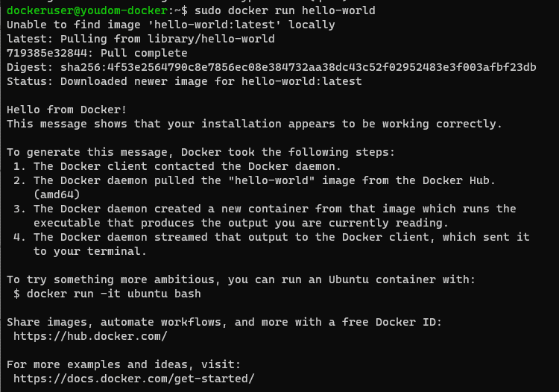
Task: Click the hub.docker.com URL
Action: (x=90, y=336)
